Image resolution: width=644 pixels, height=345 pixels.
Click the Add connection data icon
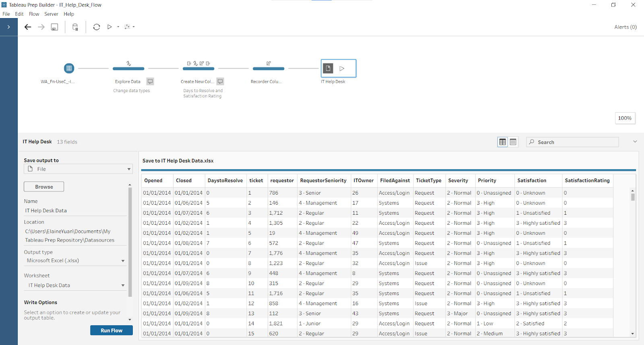pos(75,27)
